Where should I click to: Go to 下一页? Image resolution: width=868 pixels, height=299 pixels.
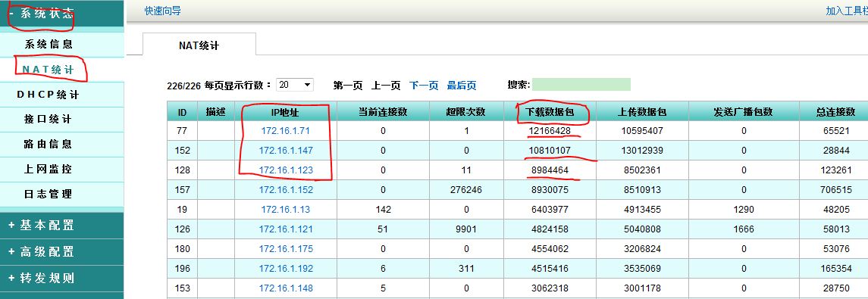424,86
